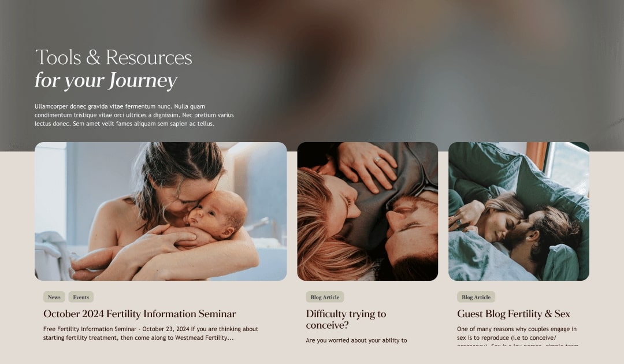Image resolution: width=624 pixels, height=364 pixels.
Task: Open October 2024 Fertility Information Seminar article
Action: [x=140, y=314]
